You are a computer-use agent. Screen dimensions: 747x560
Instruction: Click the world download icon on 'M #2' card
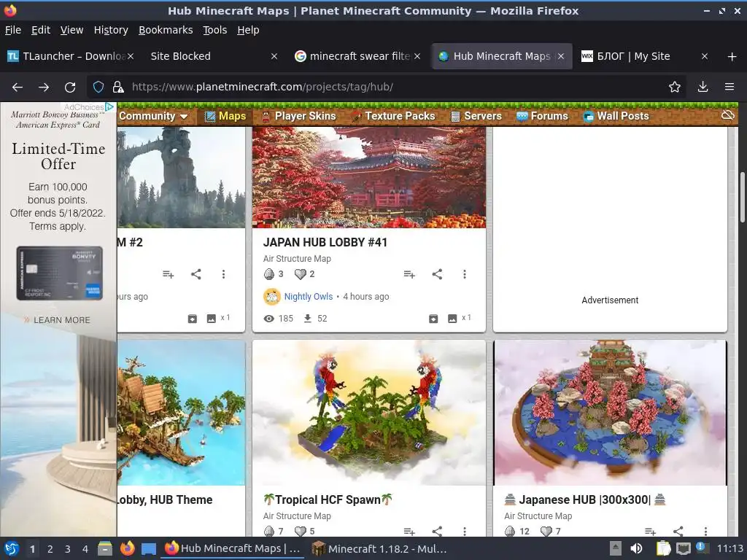(192, 319)
